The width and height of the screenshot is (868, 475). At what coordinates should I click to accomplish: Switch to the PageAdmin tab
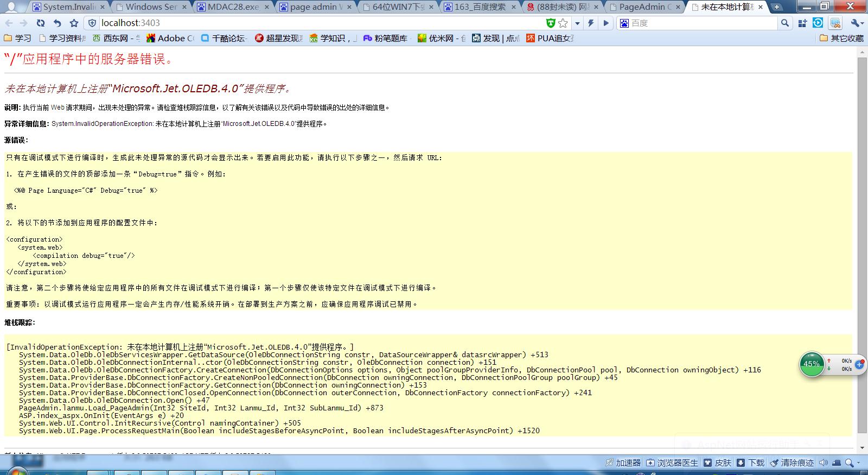644,7
